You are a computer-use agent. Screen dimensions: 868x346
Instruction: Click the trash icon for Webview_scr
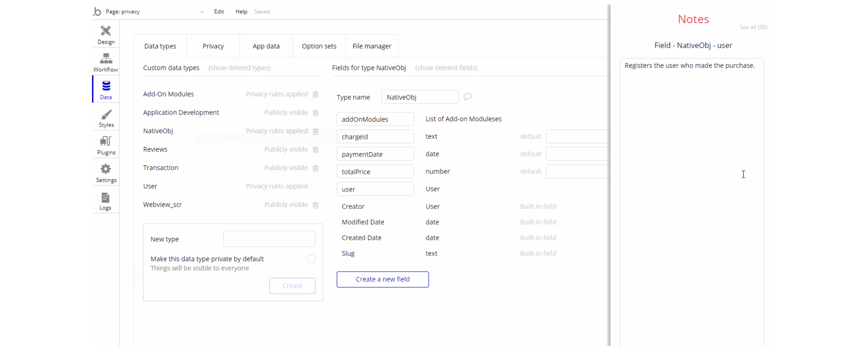315,205
